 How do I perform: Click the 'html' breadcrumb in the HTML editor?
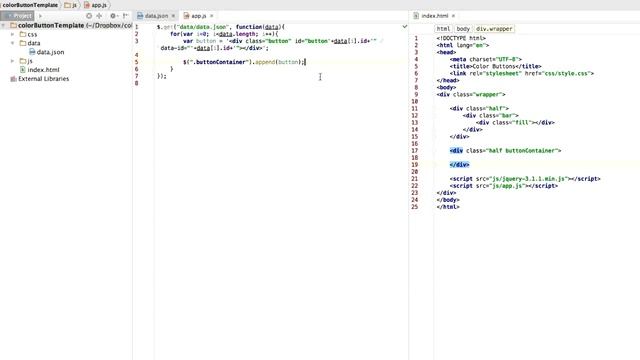tap(443, 29)
